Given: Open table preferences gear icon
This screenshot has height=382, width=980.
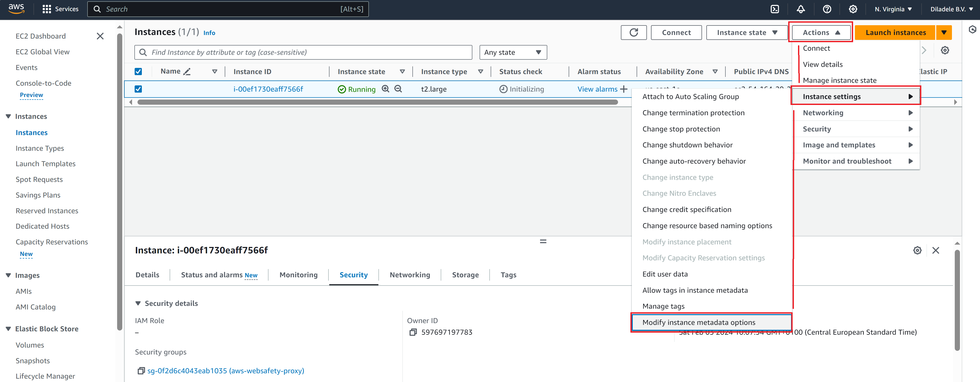Looking at the screenshot, I should point(945,50).
